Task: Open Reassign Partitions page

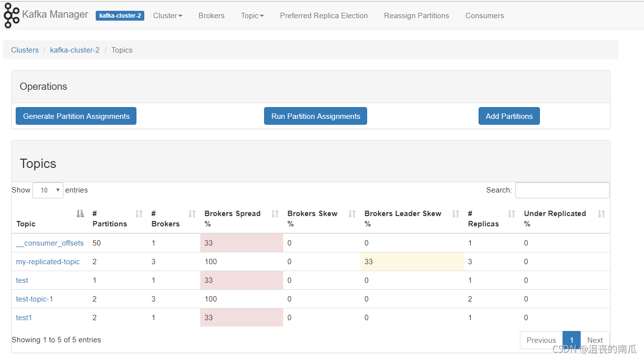Action: [417, 16]
